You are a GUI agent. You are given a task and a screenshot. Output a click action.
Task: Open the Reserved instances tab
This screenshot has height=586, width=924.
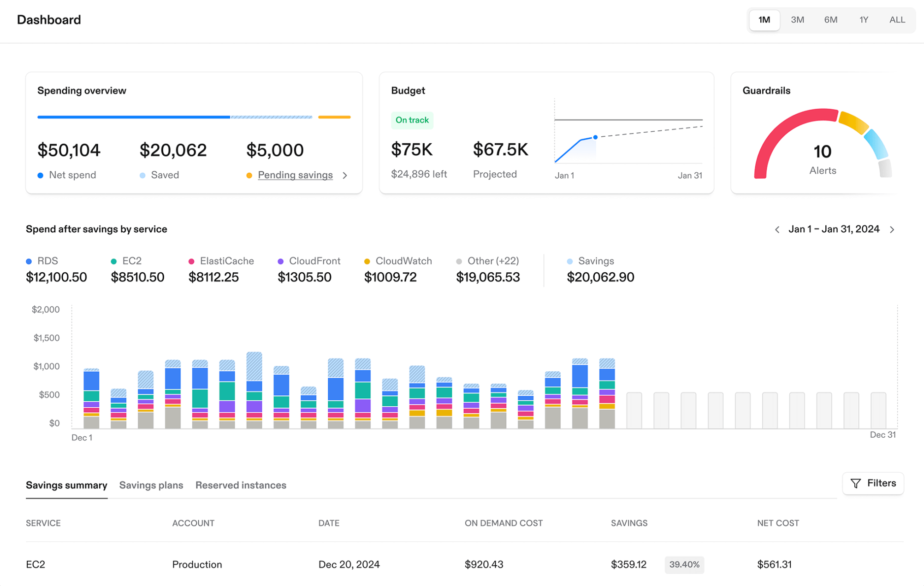(241, 485)
